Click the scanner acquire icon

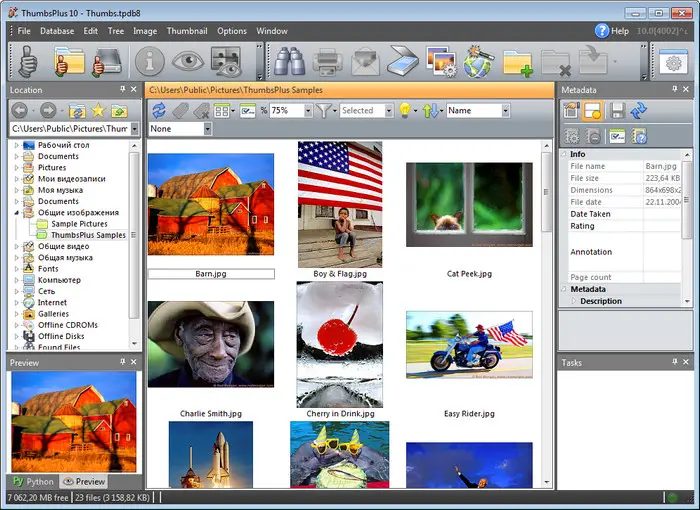click(403, 61)
